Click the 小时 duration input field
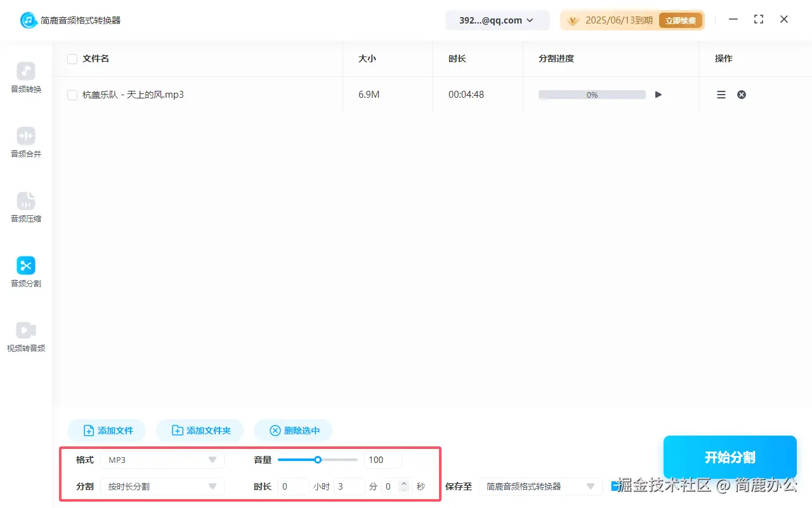 (294, 487)
